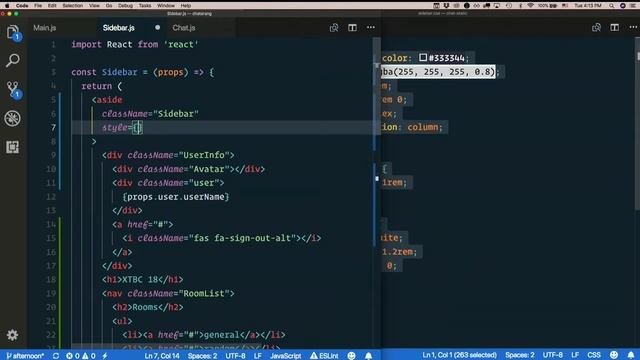This screenshot has height=360, width=640.
Task: Split the editor in CSS window
Action: coord(614,27)
